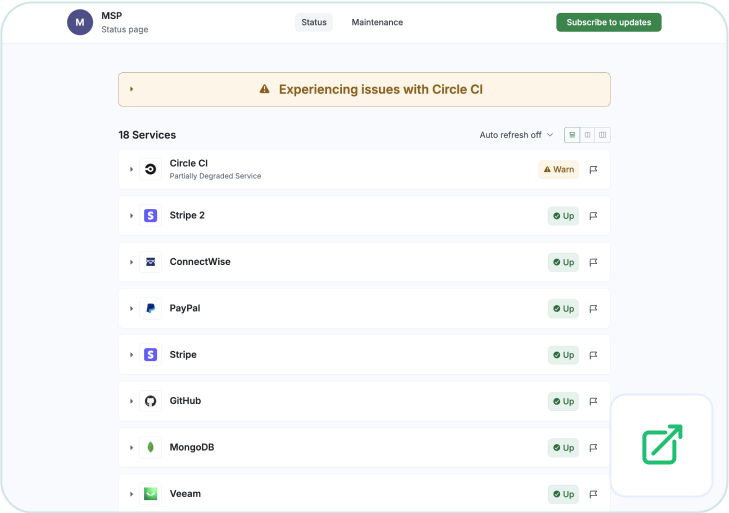The width and height of the screenshot is (729, 513).
Task: Click the PayPal logo icon
Action: pyautogui.click(x=151, y=308)
